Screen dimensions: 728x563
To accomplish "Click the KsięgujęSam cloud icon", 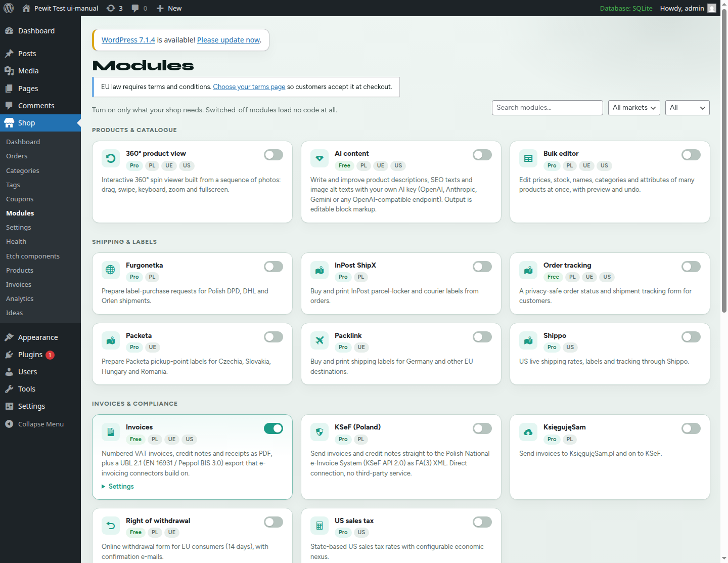I will (x=528, y=432).
